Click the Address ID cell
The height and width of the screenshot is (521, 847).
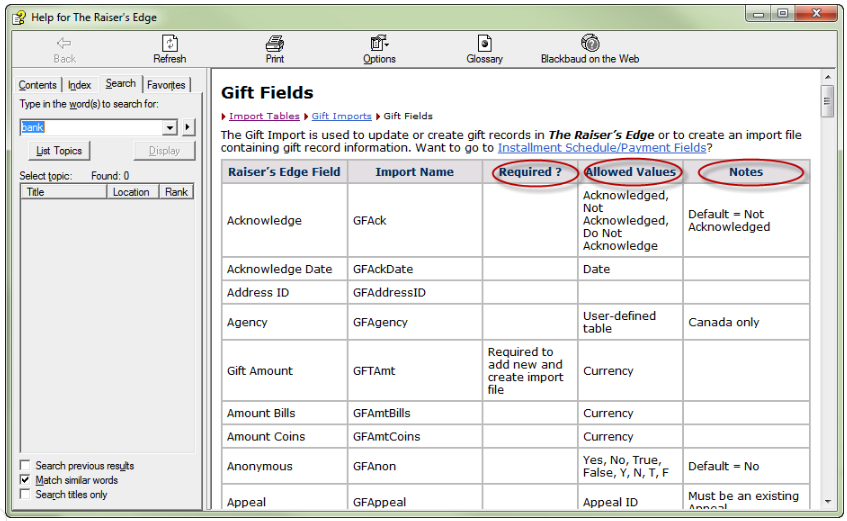(284, 292)
